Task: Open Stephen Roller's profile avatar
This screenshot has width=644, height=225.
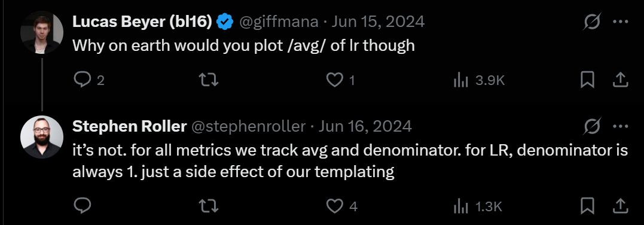Action: [x=42, y=137]
